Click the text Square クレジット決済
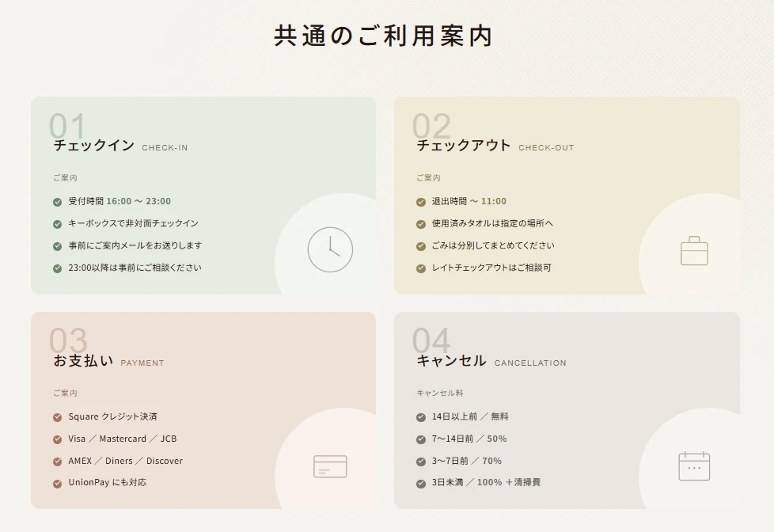The width and height of the screenshot is (774, 532). tap(112, 416)
